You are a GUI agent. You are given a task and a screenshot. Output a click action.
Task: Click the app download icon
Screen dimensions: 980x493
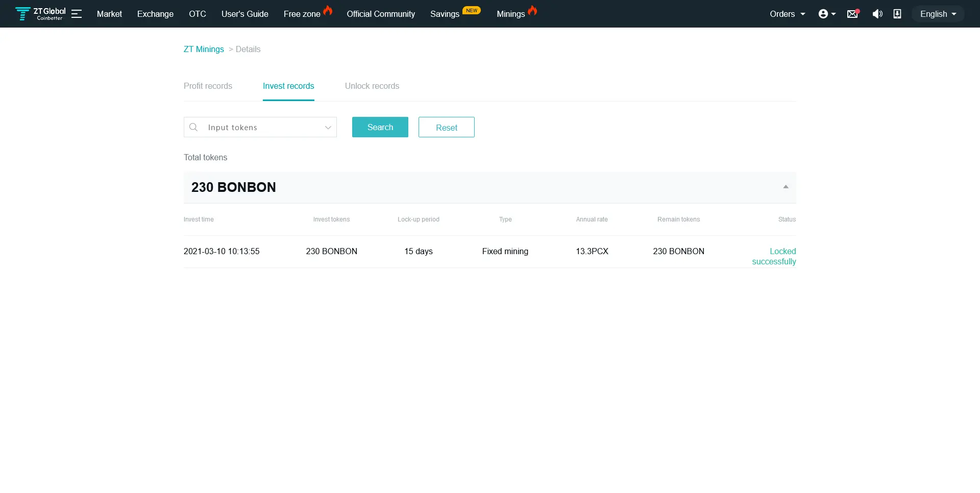click(x=897, y=14)
